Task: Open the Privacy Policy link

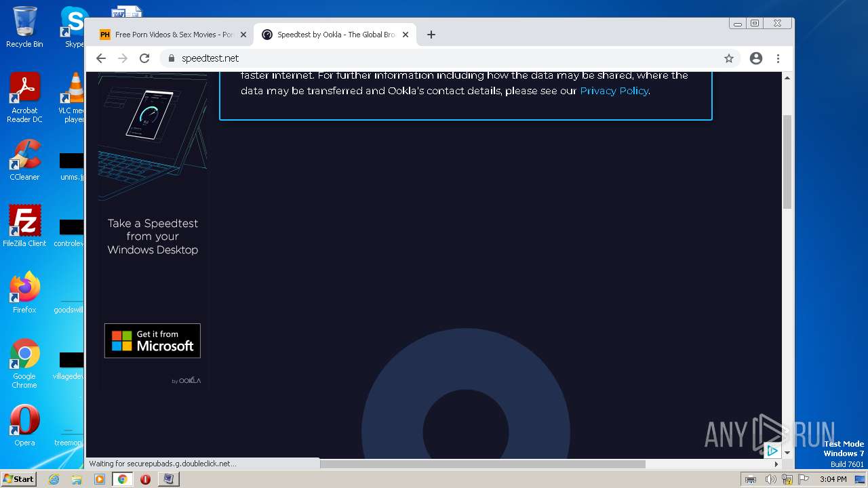Action: [x=614, y=91]
